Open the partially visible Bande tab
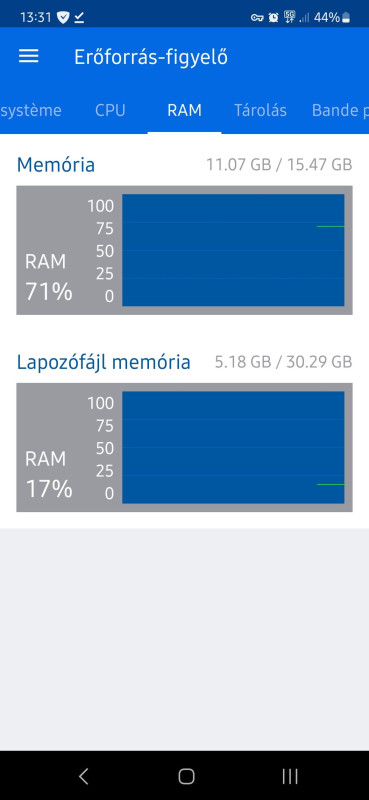369x800 pixels. click(x=340, y=110)
